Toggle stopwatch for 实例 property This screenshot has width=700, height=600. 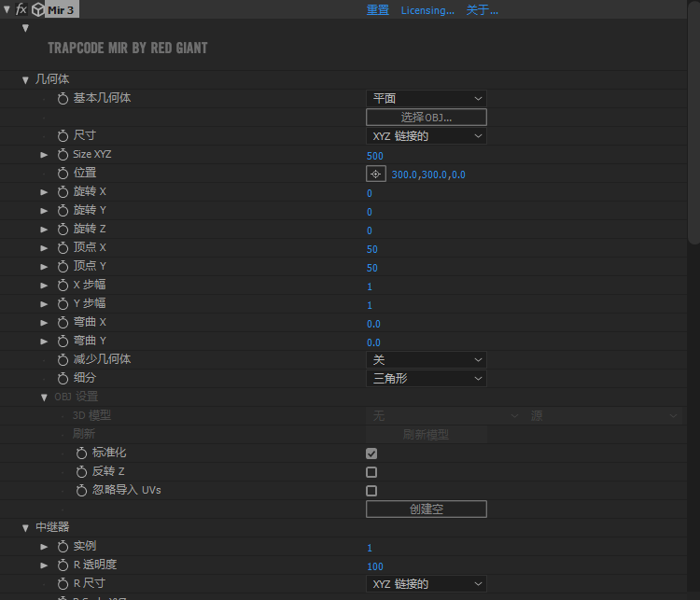coord(63,547)
